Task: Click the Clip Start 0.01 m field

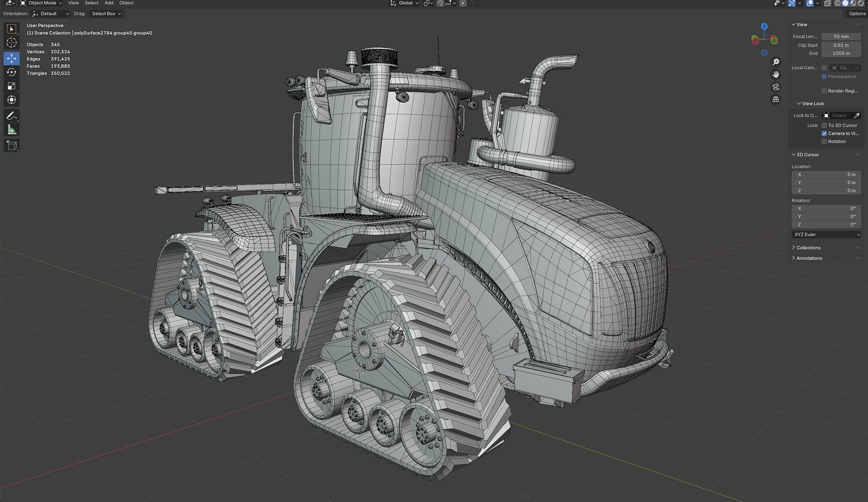Action: [x=841, y=45]
